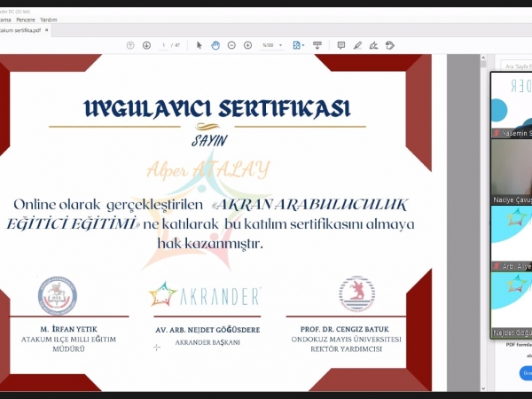Click the 'AKRANDER BAŞKANI' title text
This screenshot has width=532, height=399.
tap(207, 342)
